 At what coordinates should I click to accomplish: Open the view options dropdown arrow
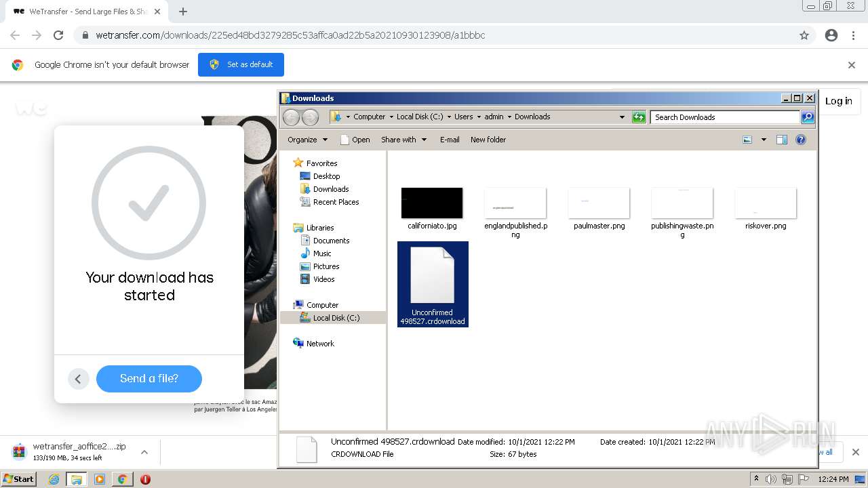pos(764,140)
